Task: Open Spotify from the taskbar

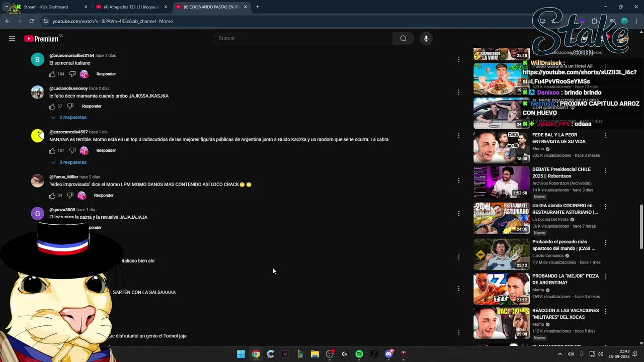Action: pos(359,354)
